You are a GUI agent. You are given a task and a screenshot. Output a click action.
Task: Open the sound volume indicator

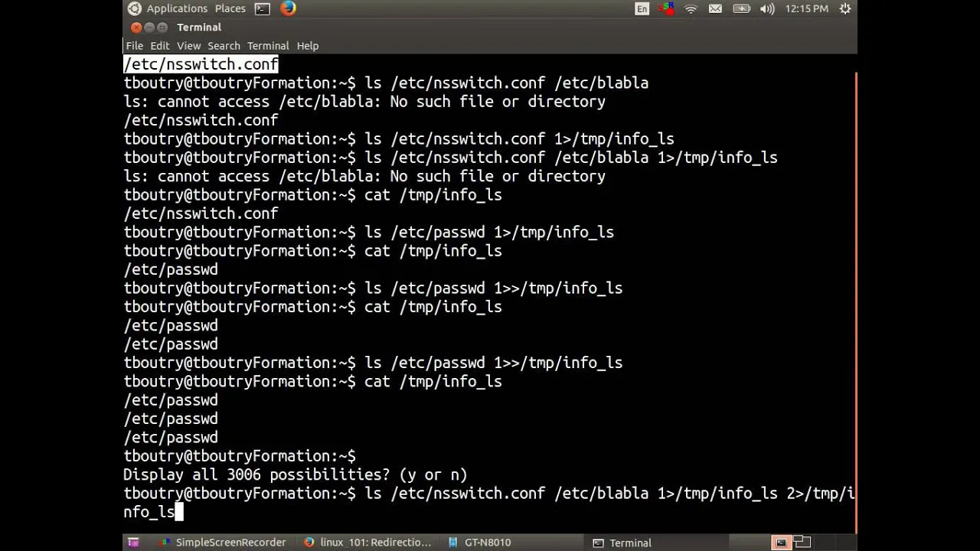(x=767, y=8)
